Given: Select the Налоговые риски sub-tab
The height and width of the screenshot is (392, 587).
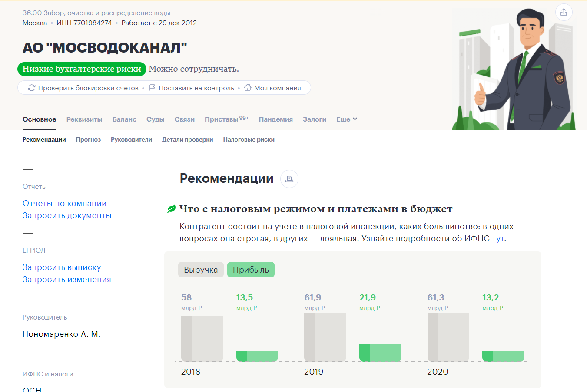Looking at the screenshot, I should pyautogui.click(x=249, y=140).
